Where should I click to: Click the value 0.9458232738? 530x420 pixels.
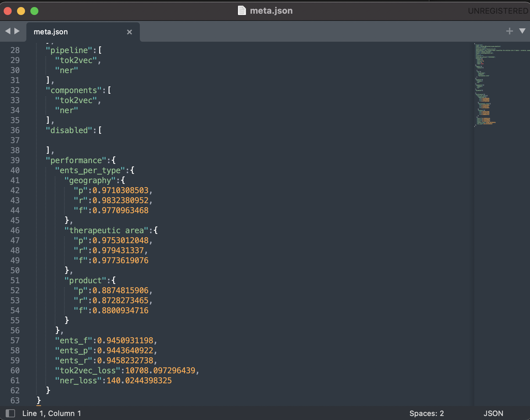click(125, 361)
